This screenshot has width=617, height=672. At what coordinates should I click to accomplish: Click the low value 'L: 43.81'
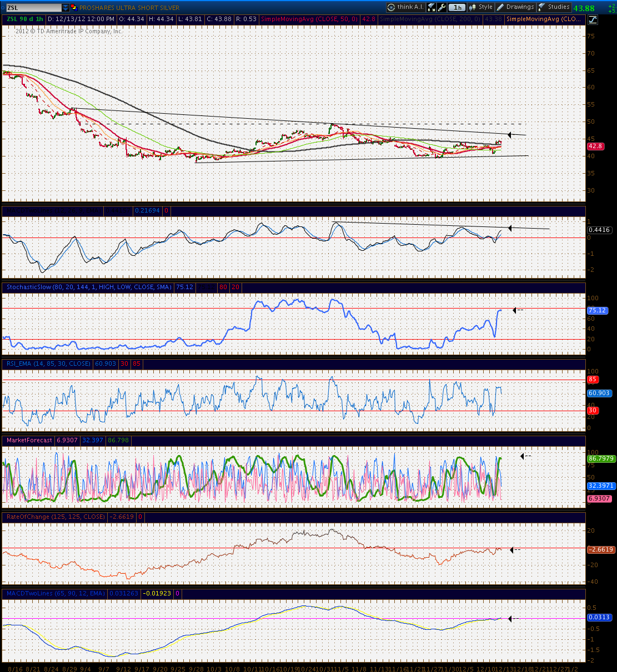[x=190, y=19]
